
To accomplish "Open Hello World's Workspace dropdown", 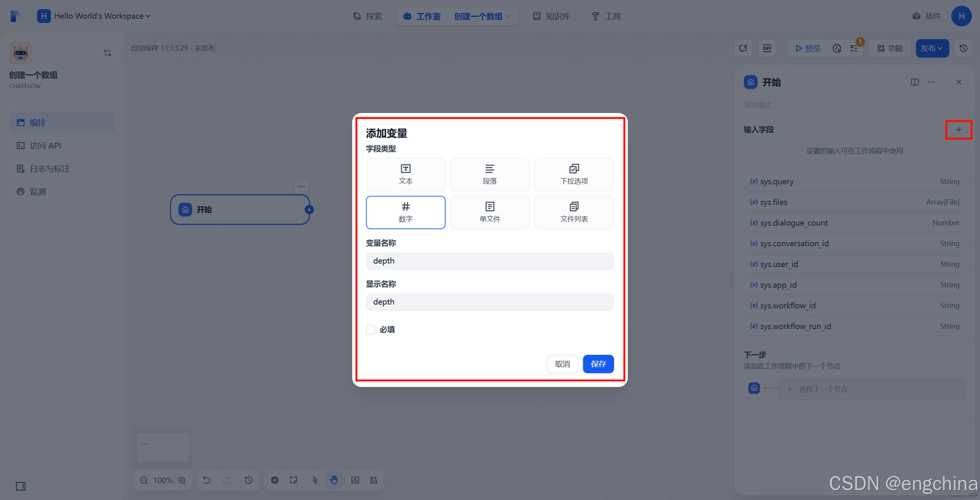I will [100, 16].
